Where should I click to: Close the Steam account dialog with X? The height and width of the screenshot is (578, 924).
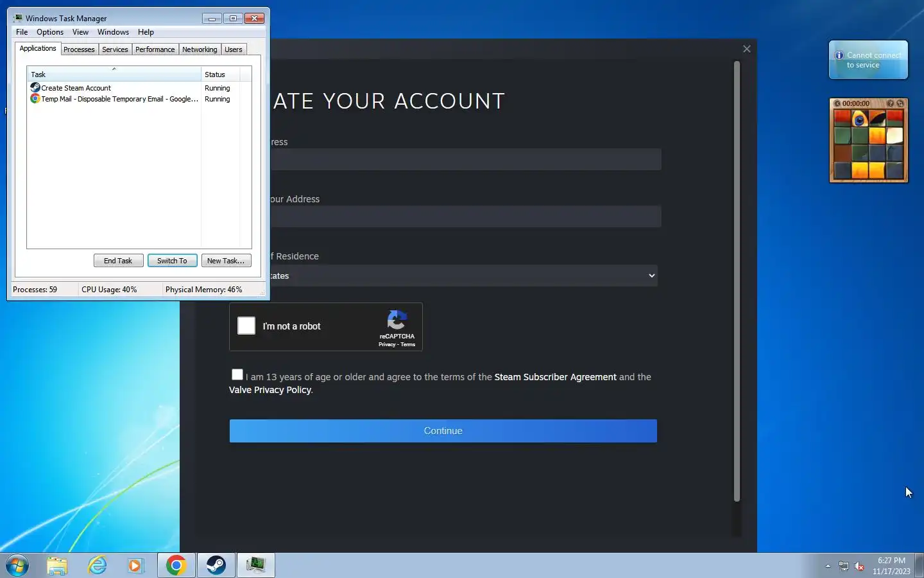pyautogui.click(x=747, y=49)
